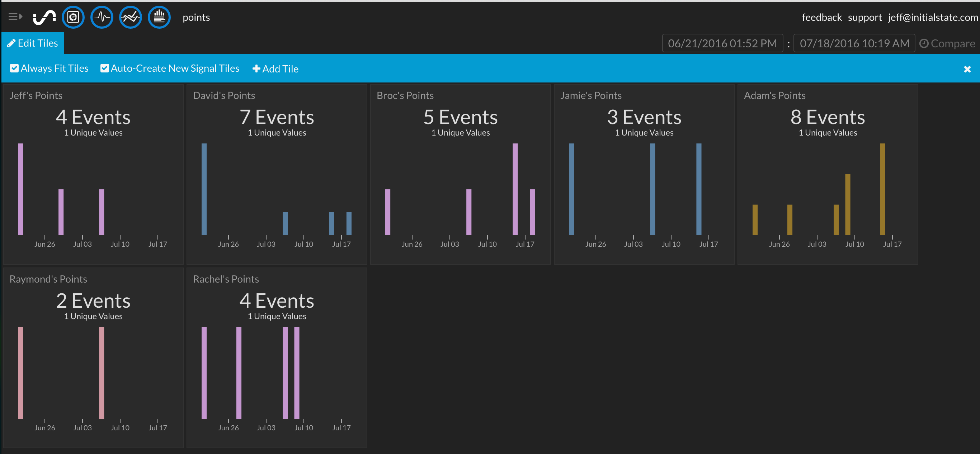Click 1 Unique Values under Rachel's Points
The width and height of the screenshot is (980, 454).
click(x=277, y=316)
